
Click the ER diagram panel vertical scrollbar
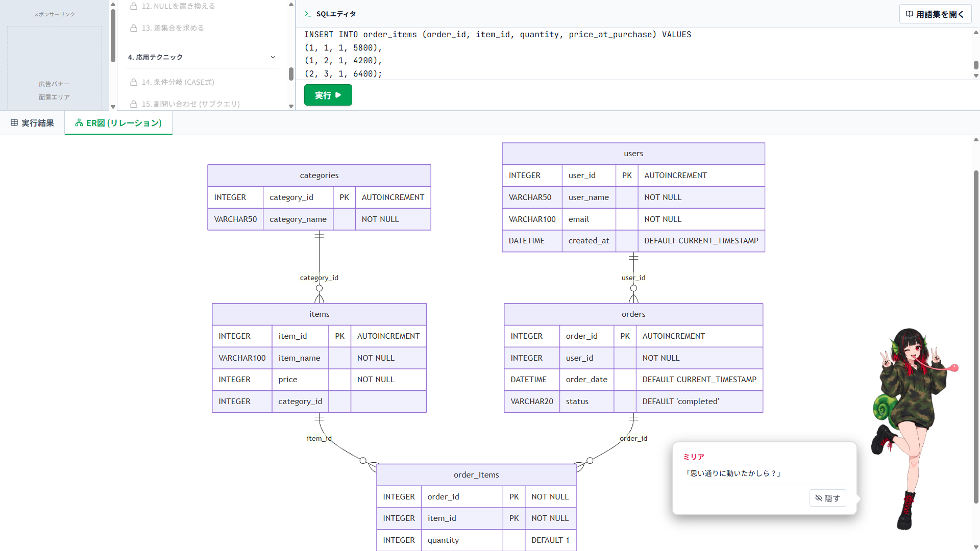(x=976, y=337)
